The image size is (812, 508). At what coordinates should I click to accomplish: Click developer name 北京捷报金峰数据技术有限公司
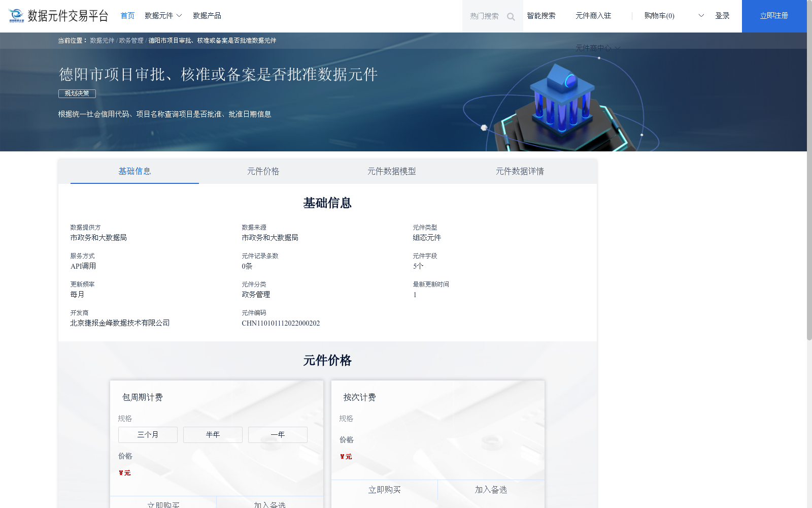pos(120,323)
